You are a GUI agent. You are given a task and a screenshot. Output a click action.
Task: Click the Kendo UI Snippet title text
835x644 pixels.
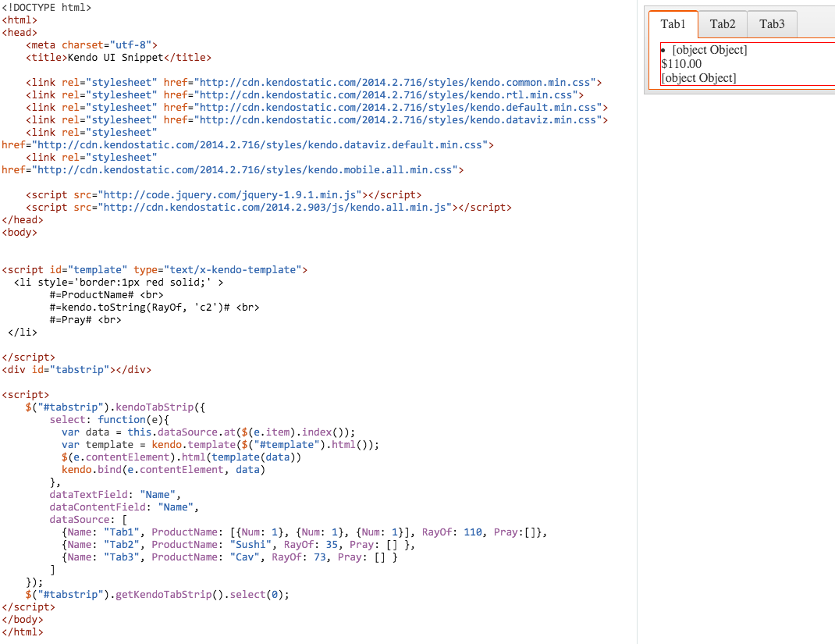(x=115, y=58)
